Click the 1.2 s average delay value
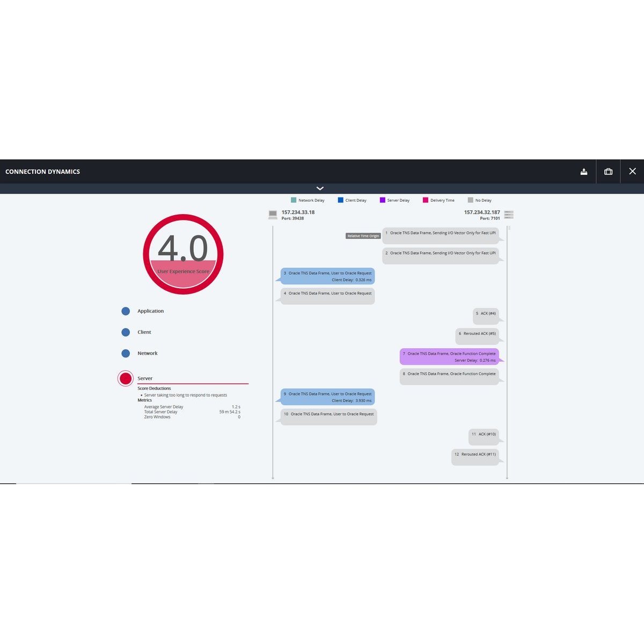 (236, 407)
